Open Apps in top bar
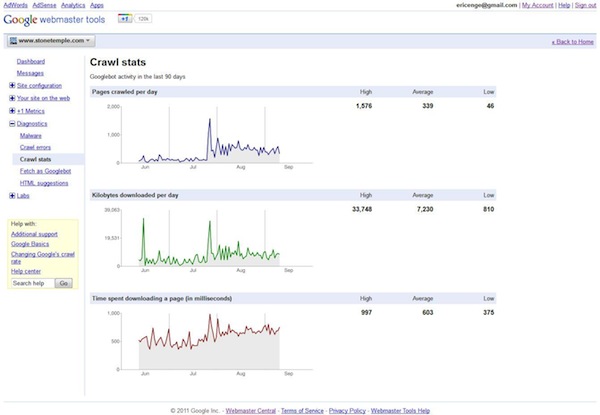This screenshot has width=600, height=415. tap(97, 5)
